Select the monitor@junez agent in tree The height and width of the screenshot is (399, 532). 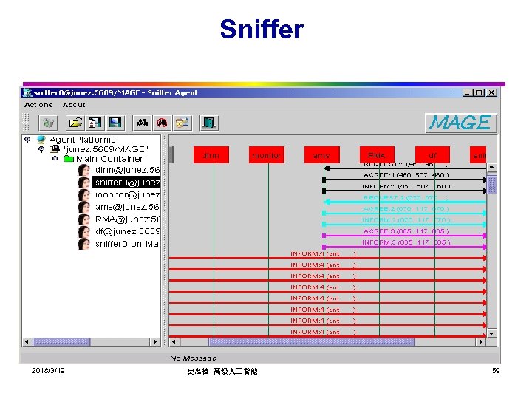[128, 195]
